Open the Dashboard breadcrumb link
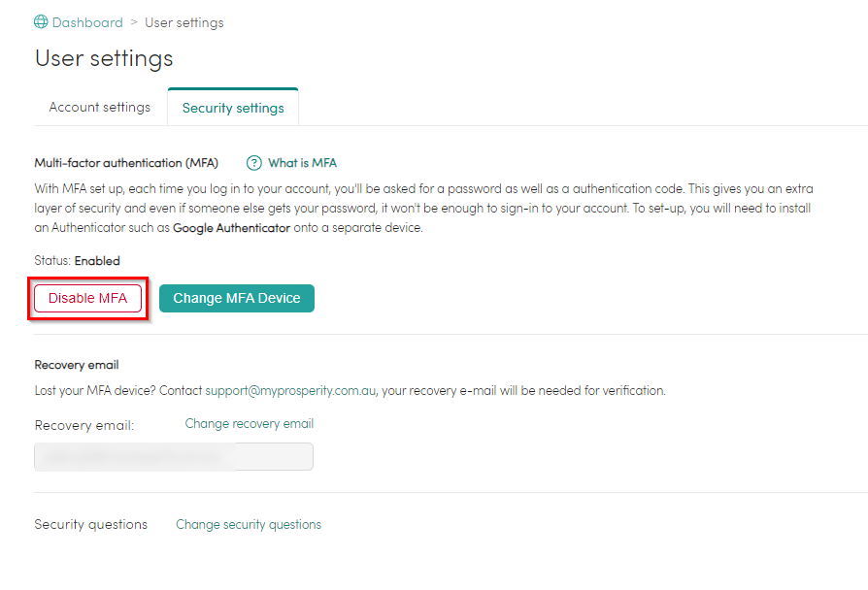868x590 pixels. tap(87, 22)
